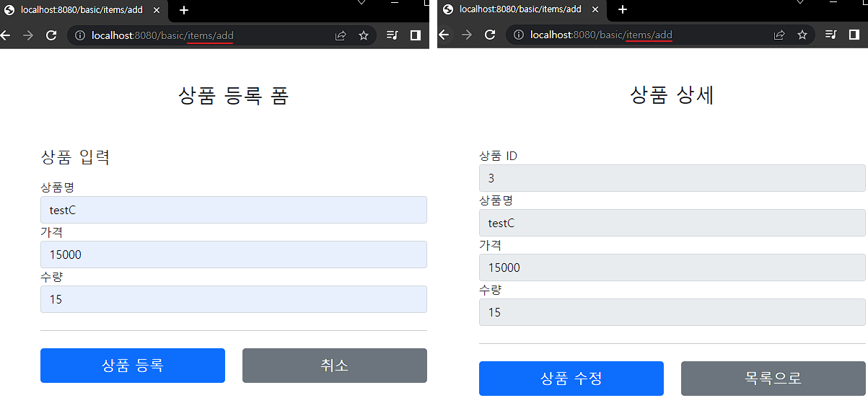Open a new tab in left browser
This screenshot has height=398, width=868.
pos(184,10)
